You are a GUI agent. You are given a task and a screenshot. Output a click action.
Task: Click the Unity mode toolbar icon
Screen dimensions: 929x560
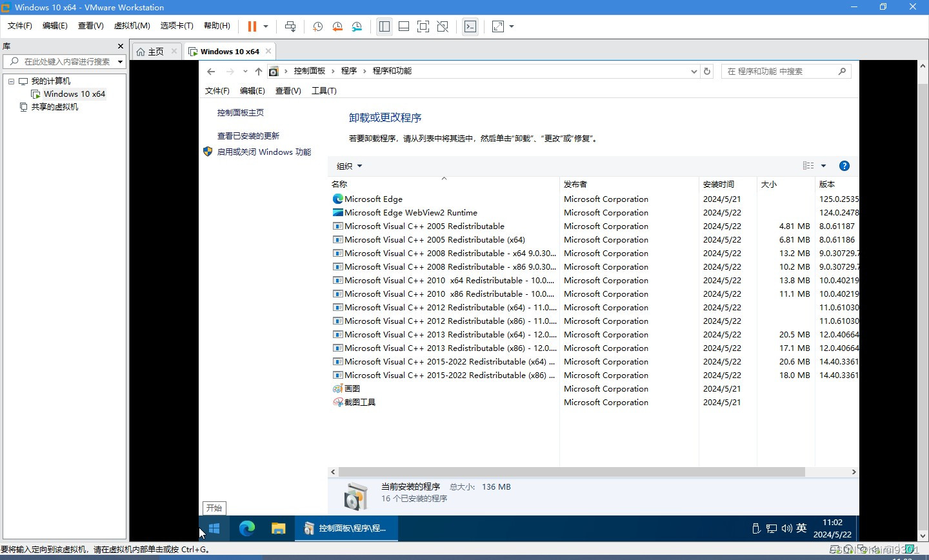(443, 26)
